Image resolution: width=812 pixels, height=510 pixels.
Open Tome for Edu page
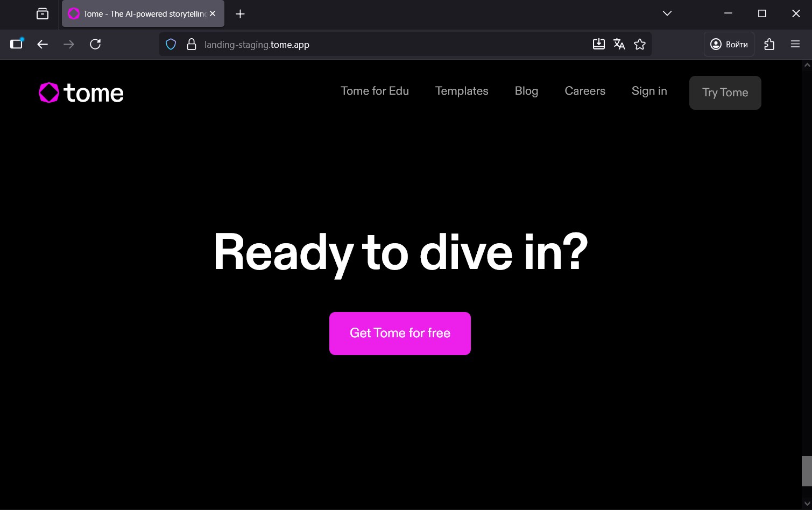375,91
